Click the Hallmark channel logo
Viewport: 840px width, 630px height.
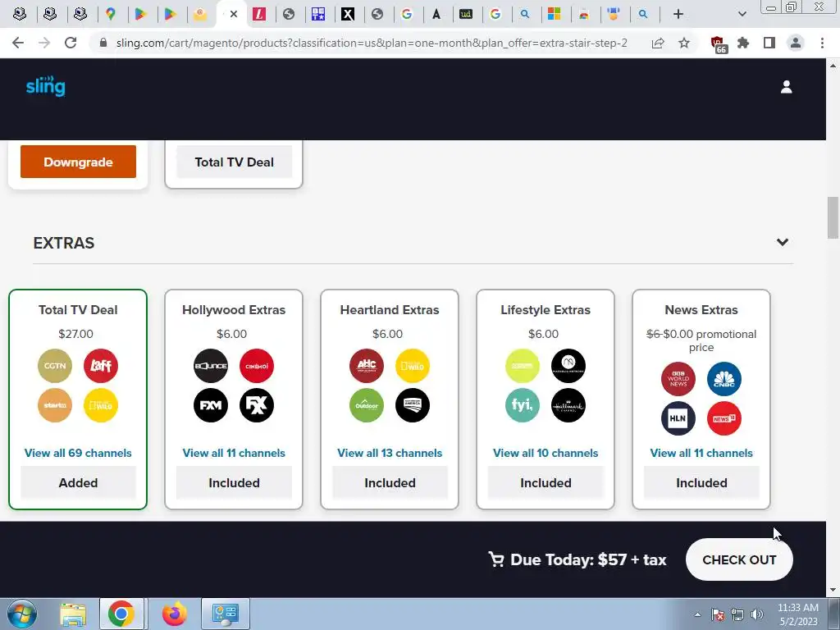coord(568,405)
